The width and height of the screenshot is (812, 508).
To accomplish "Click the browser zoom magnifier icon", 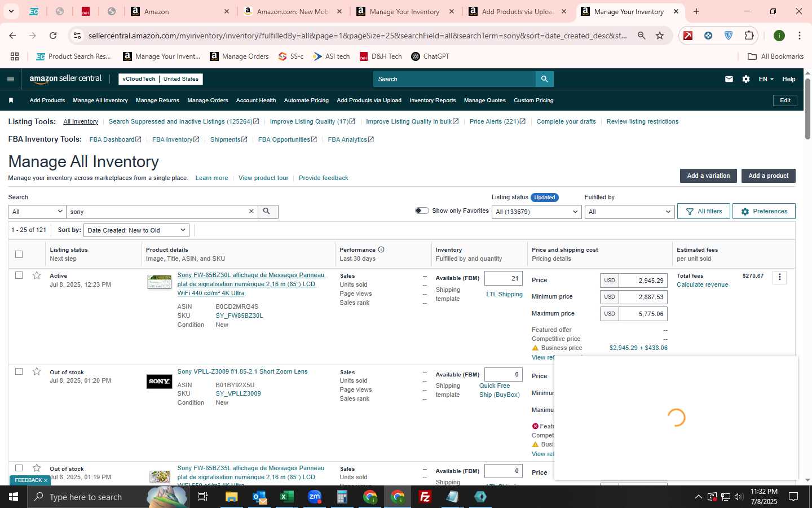I will click(x=642, y=36).
